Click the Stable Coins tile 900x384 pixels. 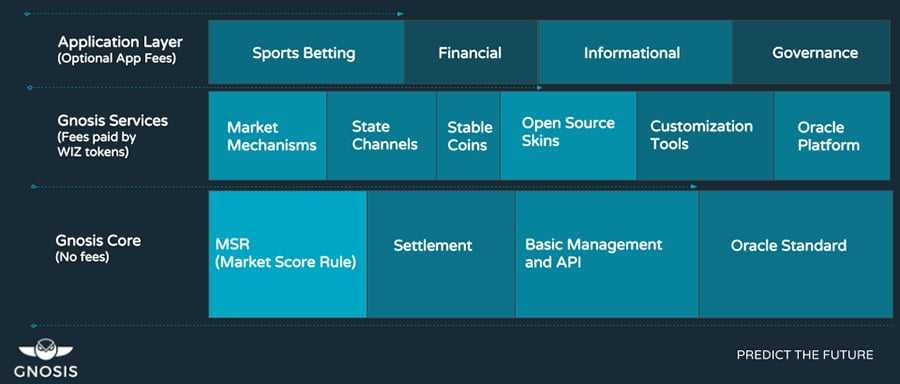469,136
